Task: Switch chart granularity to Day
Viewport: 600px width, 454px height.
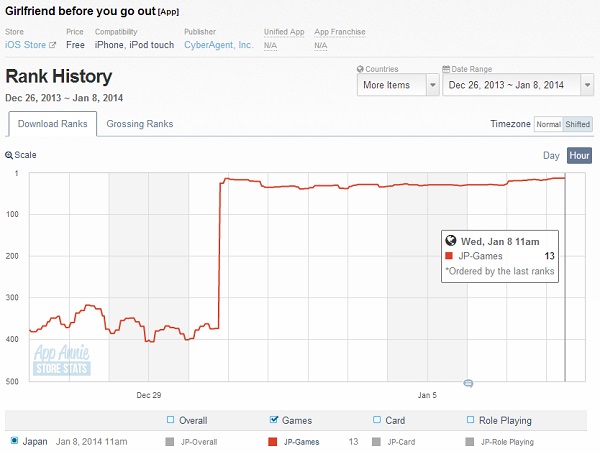Action: point(551,156)
